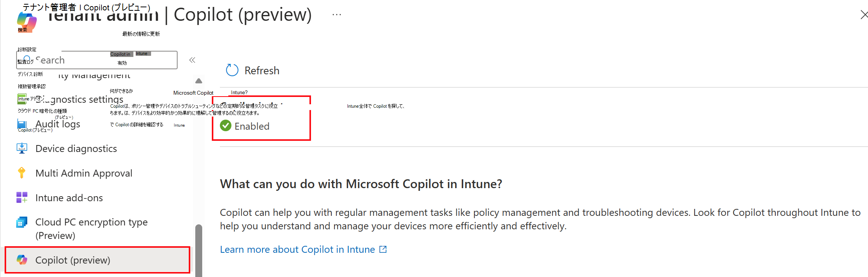Click the green Enabled checkmark icon
Image resolution: width=868 pixels, height=277 pixels.
pyautogui.click(x=226, y=126)
